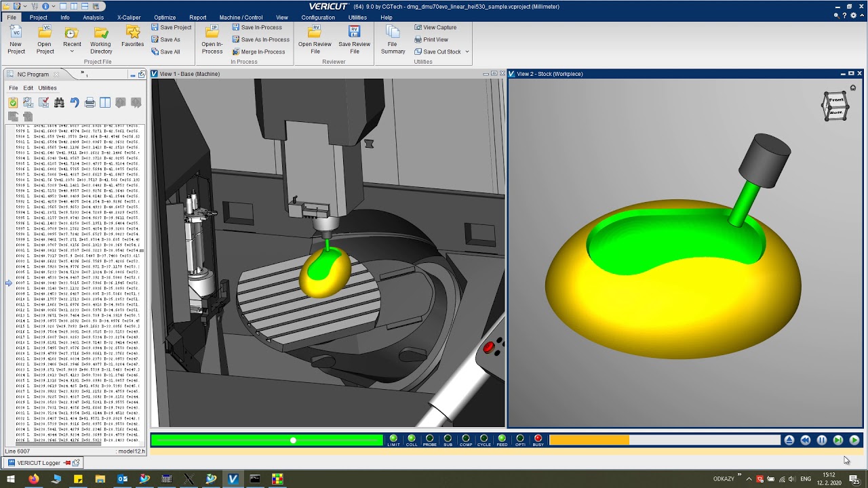The width and height of the screenshot is (868, 488).
Task: Open the Analysis ribbon tab
Action: (94, 18)
